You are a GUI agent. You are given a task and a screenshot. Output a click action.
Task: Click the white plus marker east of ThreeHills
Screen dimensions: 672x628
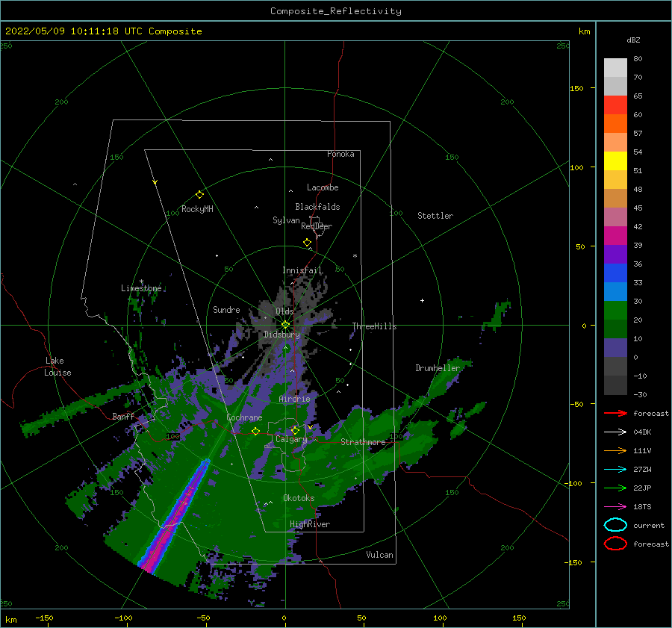(x=422, y=300)
